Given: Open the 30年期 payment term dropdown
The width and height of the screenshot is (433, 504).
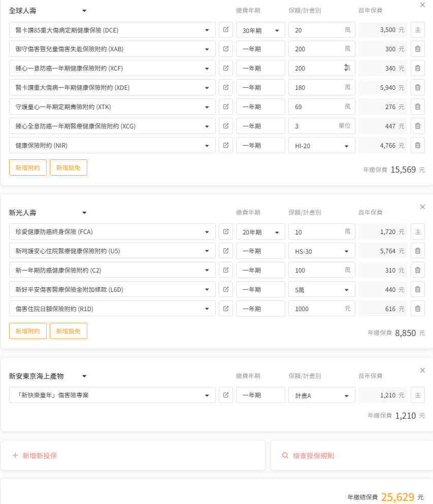Looking at the screenshot, I should tap(260, 30).
